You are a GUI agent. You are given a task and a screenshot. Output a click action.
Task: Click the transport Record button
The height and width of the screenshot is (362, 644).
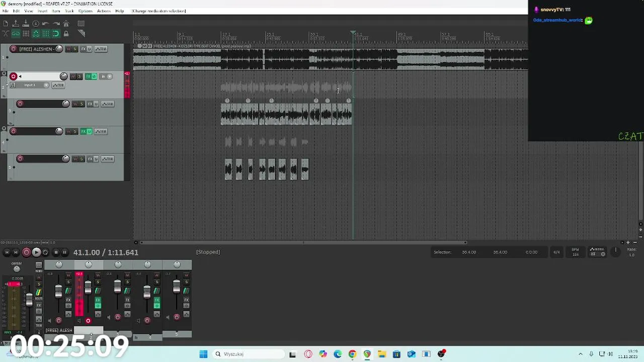27,252
